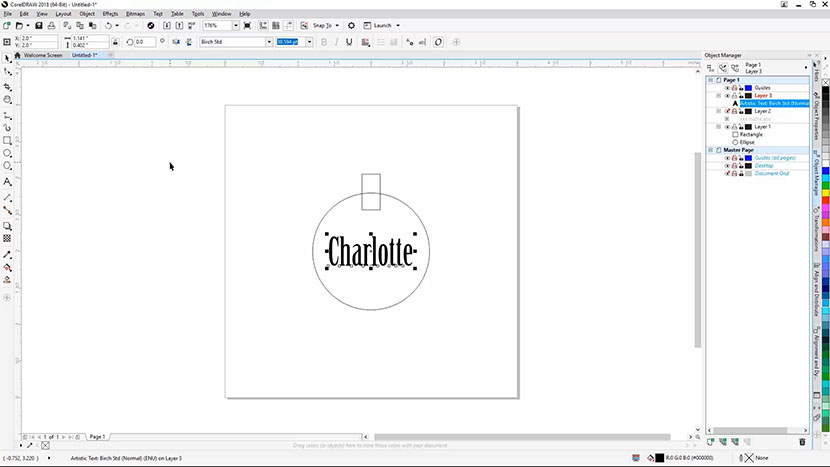Select the Ellipse tool in the toolbox
Viewport: 830px width, 467px height.
point(7,154)
